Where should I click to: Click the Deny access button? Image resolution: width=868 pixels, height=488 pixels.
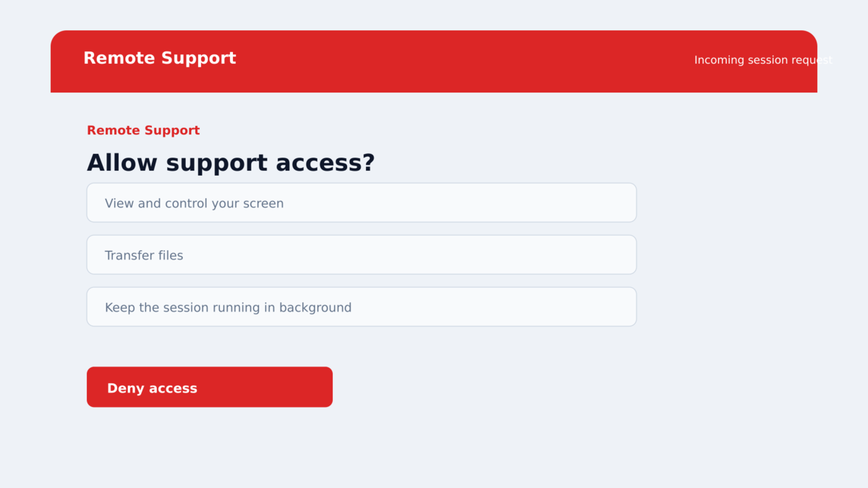[210, 387]
